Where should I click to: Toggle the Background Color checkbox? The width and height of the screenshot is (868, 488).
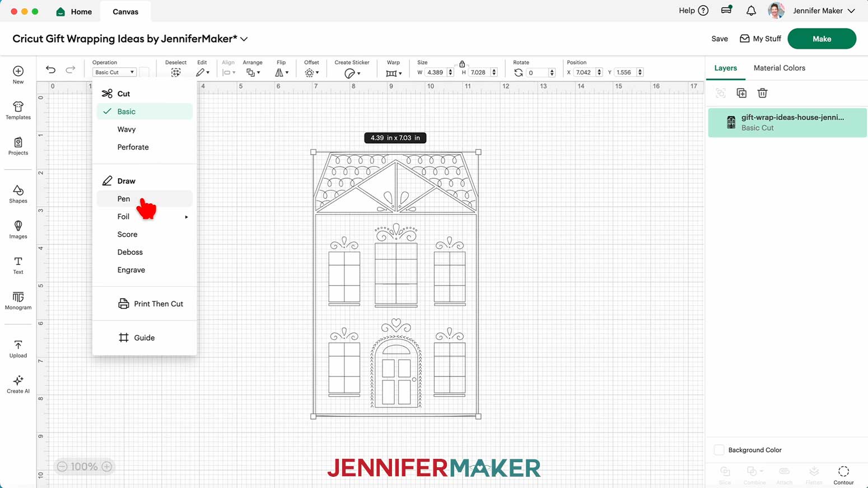tap(719, 450)
